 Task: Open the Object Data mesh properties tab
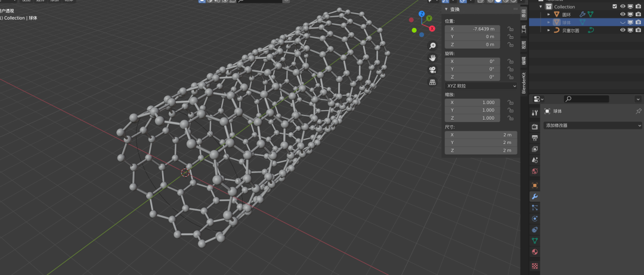point(534,240)
